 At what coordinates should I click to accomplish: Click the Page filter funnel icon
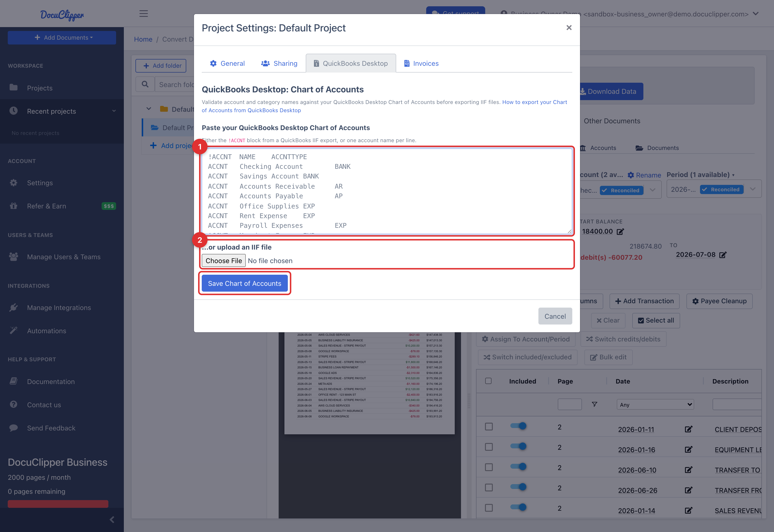pyautogui.click(x=594, y=404)
